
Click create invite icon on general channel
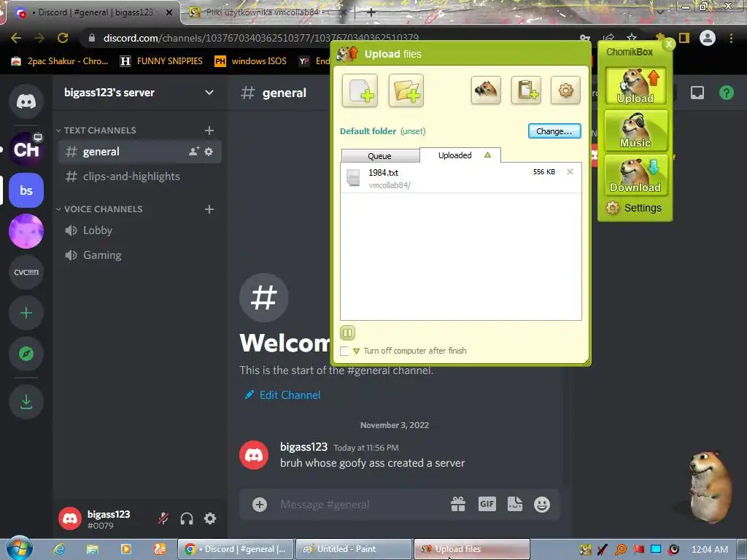click(194, 152)
